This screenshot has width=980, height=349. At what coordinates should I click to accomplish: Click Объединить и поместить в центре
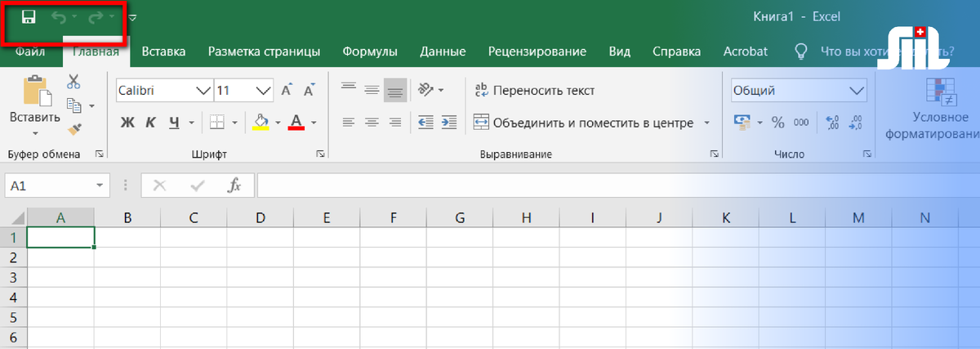pyautogui.click(x=583, y=123)
